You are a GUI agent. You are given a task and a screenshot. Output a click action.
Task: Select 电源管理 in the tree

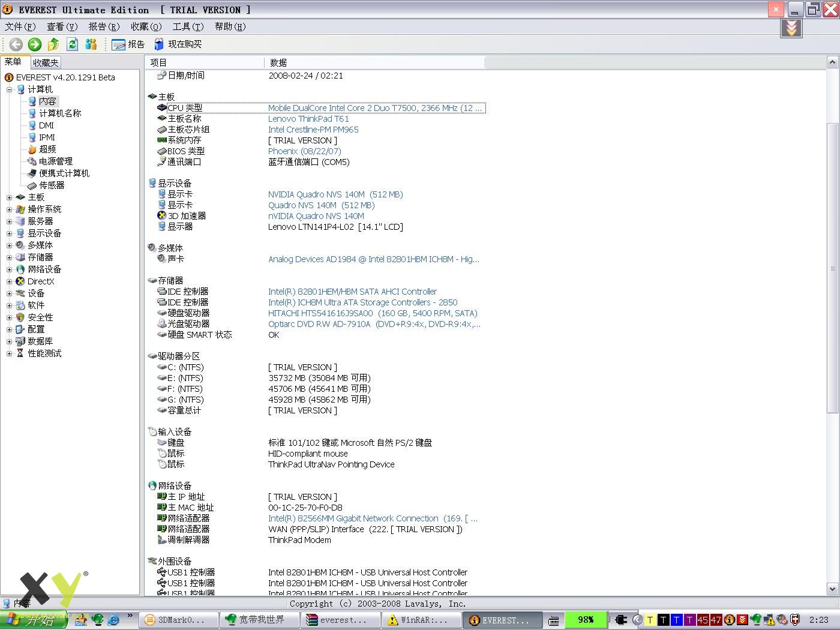point(56,161)
